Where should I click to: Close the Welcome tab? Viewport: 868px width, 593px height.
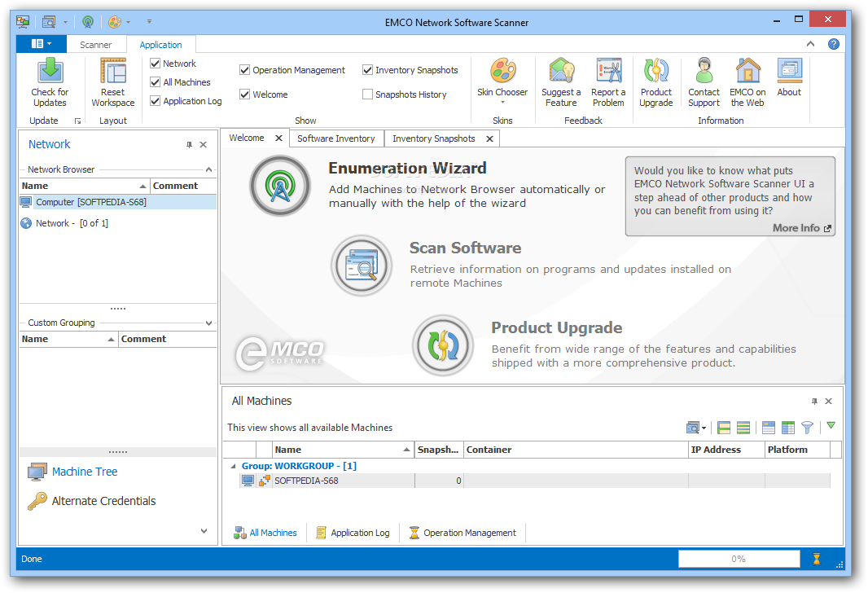coord(279,138)
